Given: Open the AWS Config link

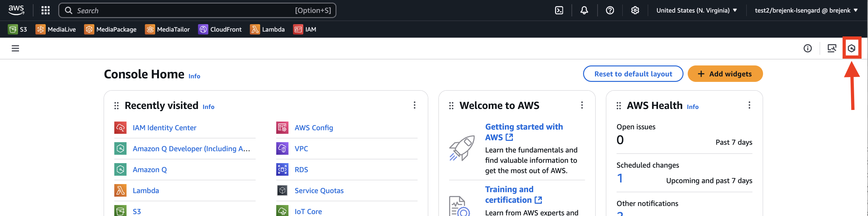Looking at the screenshot, I should [x=314, y=128].
